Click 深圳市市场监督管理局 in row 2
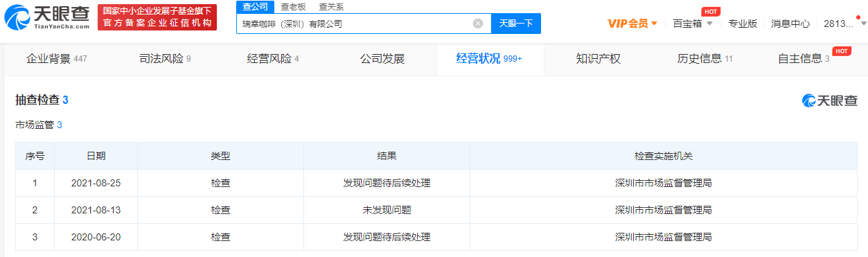 [x=664, y=210]
